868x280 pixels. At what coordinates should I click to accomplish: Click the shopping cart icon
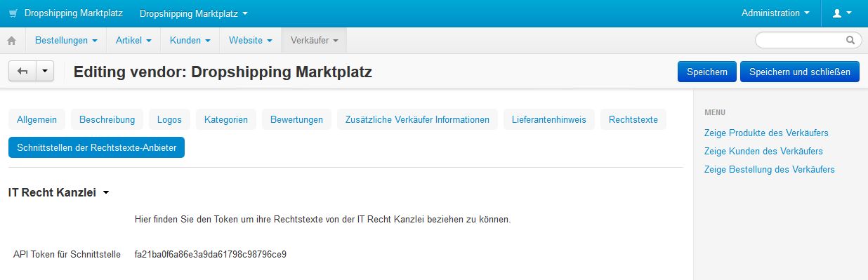point(13,13)
